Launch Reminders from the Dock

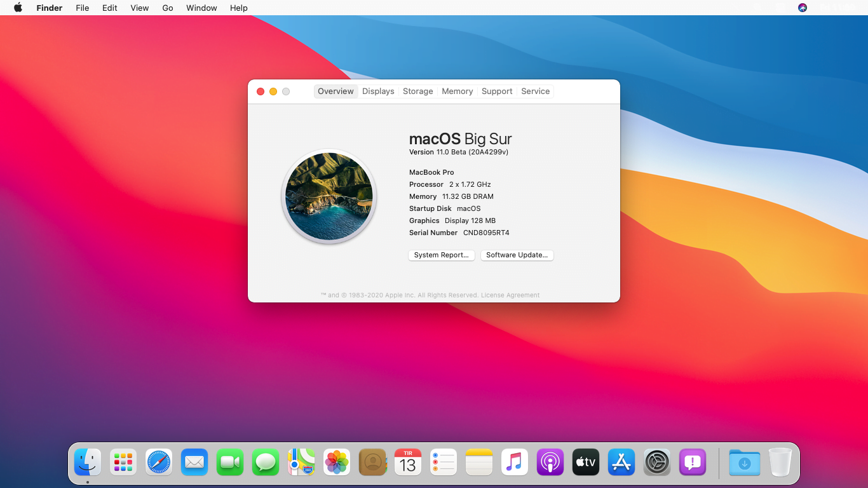[x=444, y=462]
